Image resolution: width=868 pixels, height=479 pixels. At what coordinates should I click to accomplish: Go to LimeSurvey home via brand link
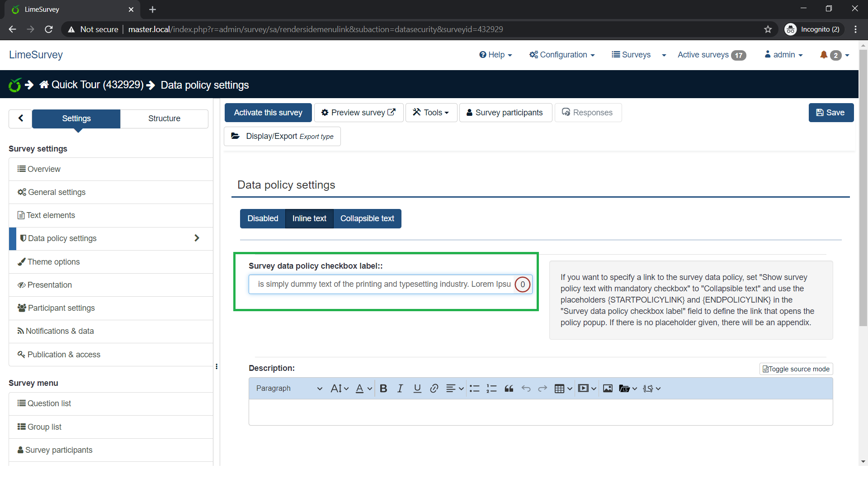click(x=36, y=55)
